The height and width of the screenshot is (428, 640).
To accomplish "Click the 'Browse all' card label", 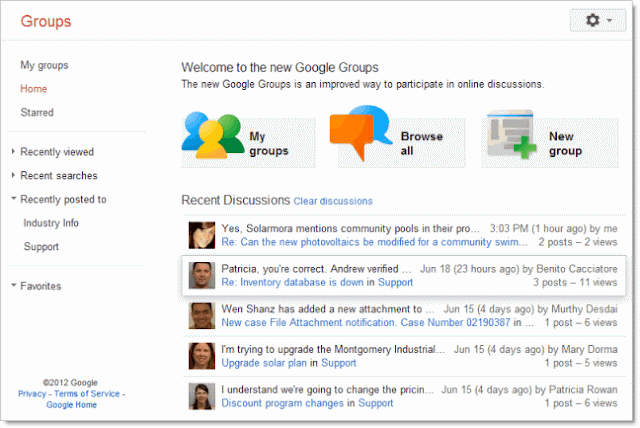I will coord(422,144).
